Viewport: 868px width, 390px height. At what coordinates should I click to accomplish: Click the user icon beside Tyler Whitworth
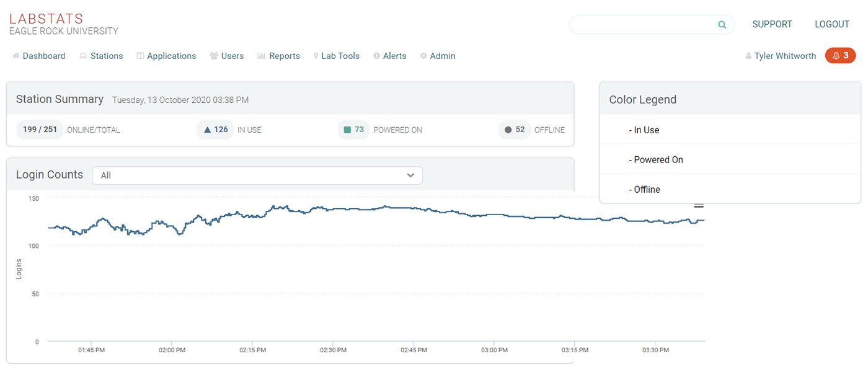pyautogui.click(x=748, y=56)
